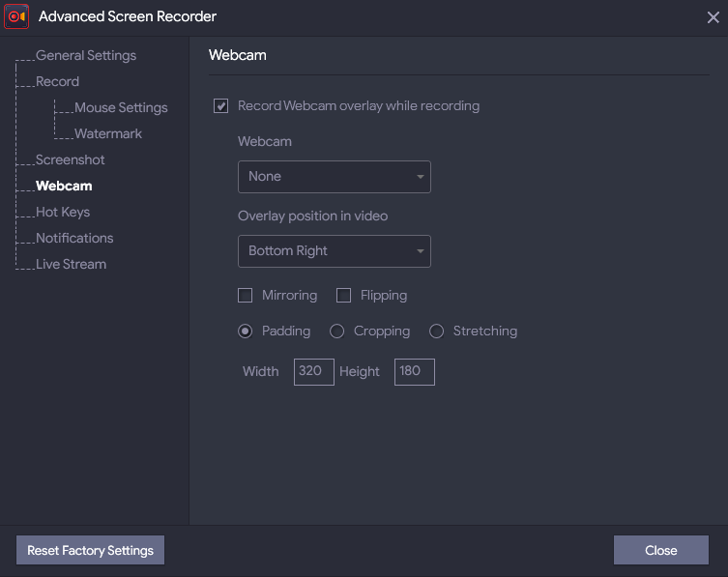Click the Advanced Screen Recorder app icon
Image resolution: width=728 pixels, height=577 pixels.
click(x=16, y=16)
